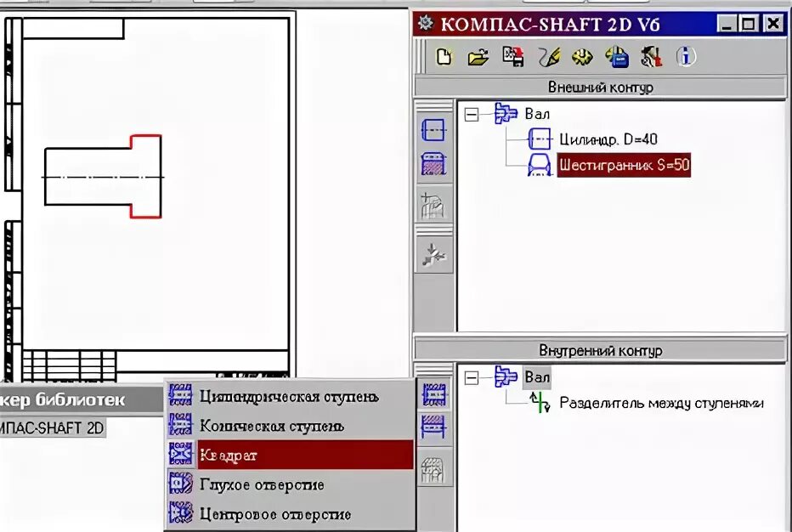This screenshot has height=532, width=792.
Task: Click the Save model toolbar icon
Action: point(512,57)
